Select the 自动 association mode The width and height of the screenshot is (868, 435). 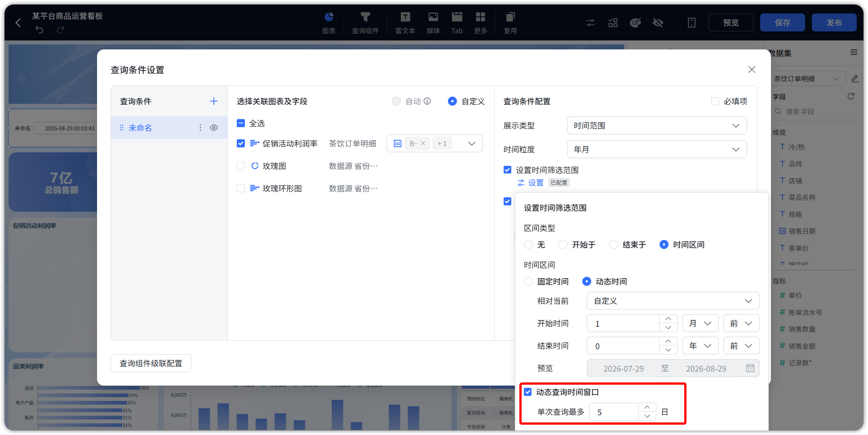396,101
